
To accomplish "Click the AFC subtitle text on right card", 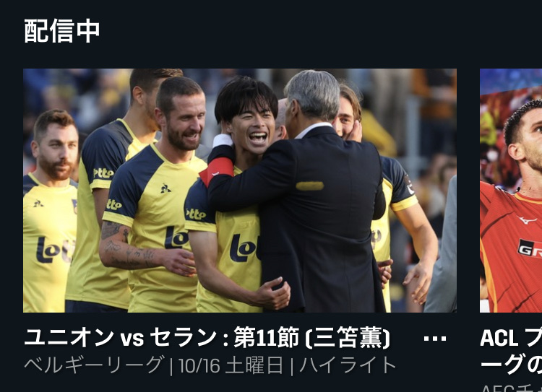I will pyautogui.click(x=511, y=388).
